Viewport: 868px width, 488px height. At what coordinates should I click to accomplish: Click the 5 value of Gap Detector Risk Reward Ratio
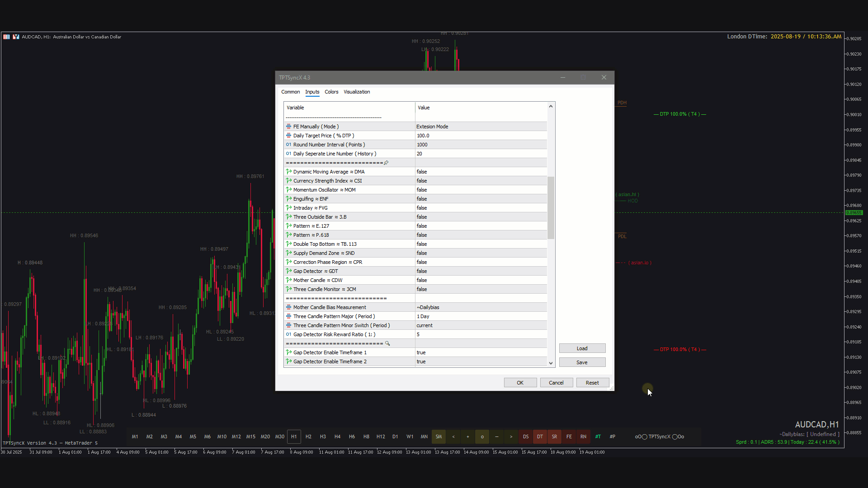click(481, 334)
